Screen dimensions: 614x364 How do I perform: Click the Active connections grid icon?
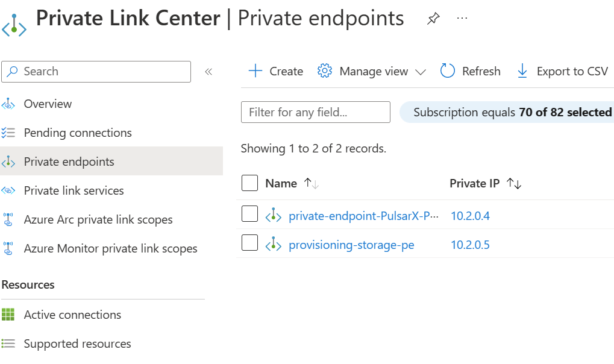point(8,315)
